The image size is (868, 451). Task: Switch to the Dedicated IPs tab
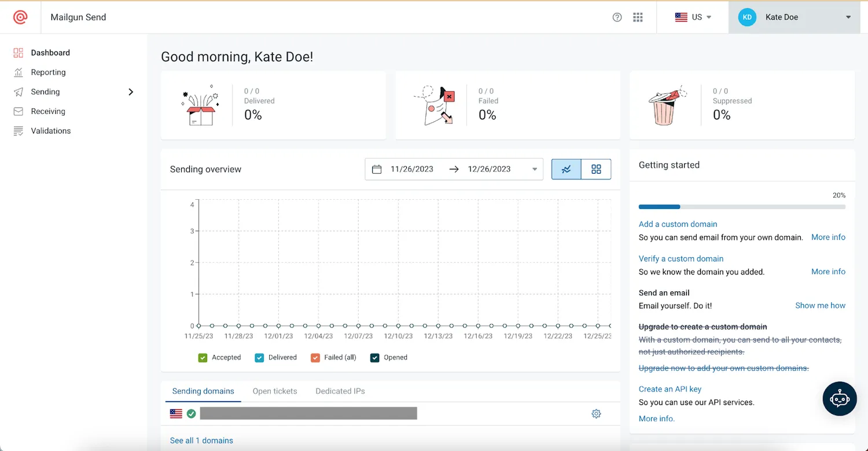click(x=340, y=391)
